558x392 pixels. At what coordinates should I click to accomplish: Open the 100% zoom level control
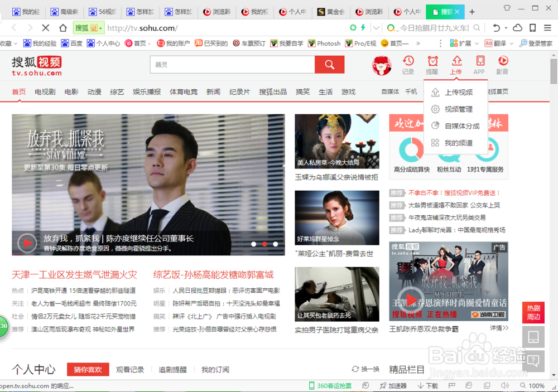(x=532, y=386)
